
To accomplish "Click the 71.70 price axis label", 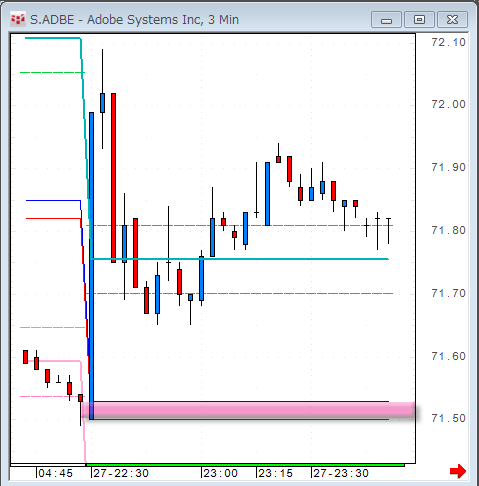I will coord(448,293).
